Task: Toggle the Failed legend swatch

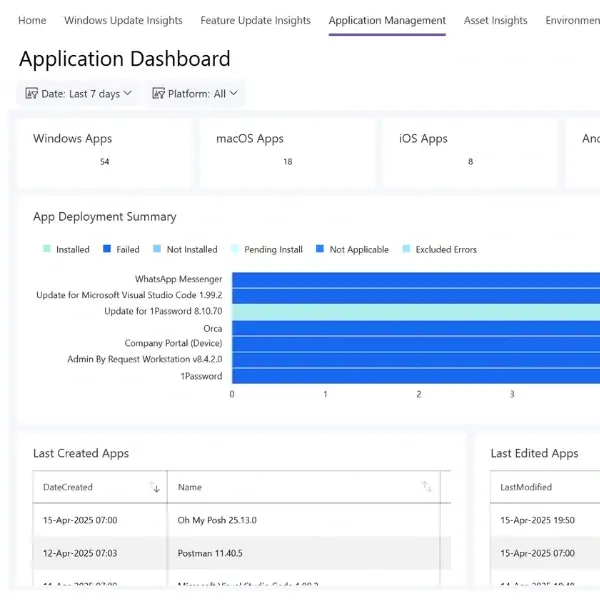Action: (107, 249)
